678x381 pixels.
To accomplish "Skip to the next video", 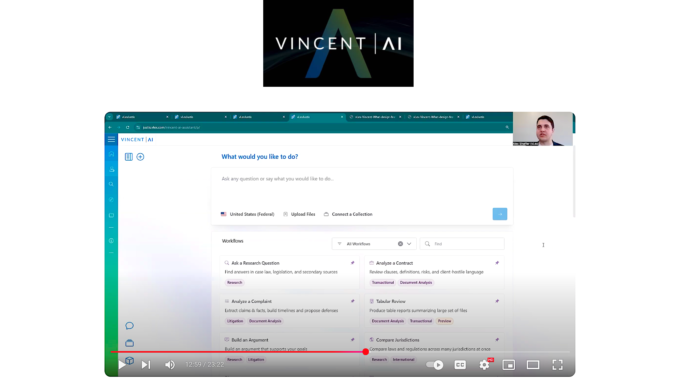I will tap(146, 365).
